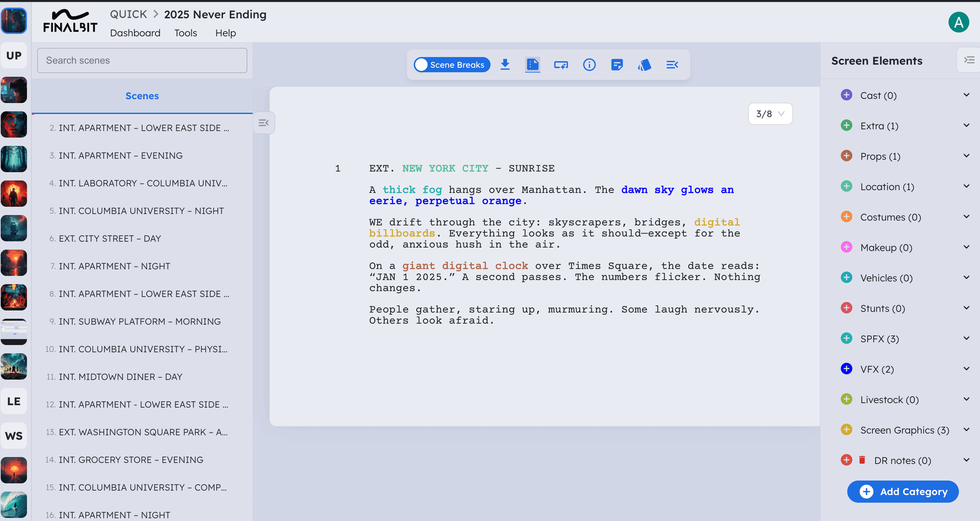The image size is (980, 521).
Task: Open the info circle icon
Action: (x=589, y=65)
